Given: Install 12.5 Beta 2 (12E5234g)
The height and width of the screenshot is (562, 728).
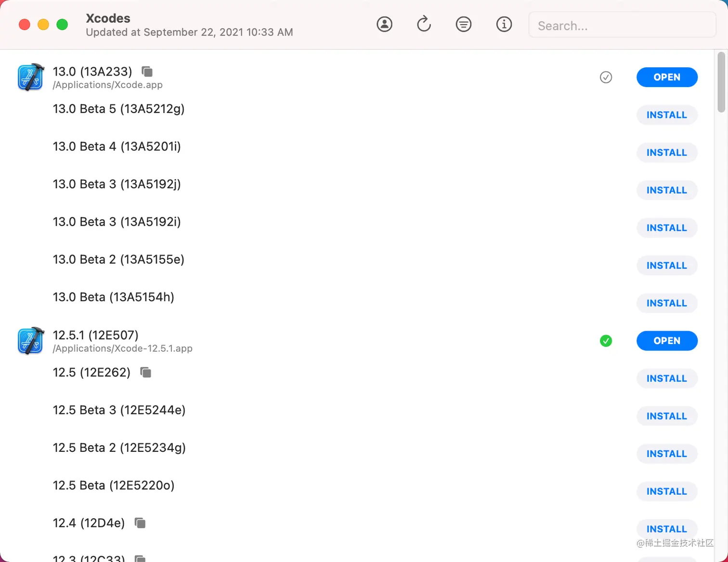Looking at the screenshot, I should click(667, 454).
